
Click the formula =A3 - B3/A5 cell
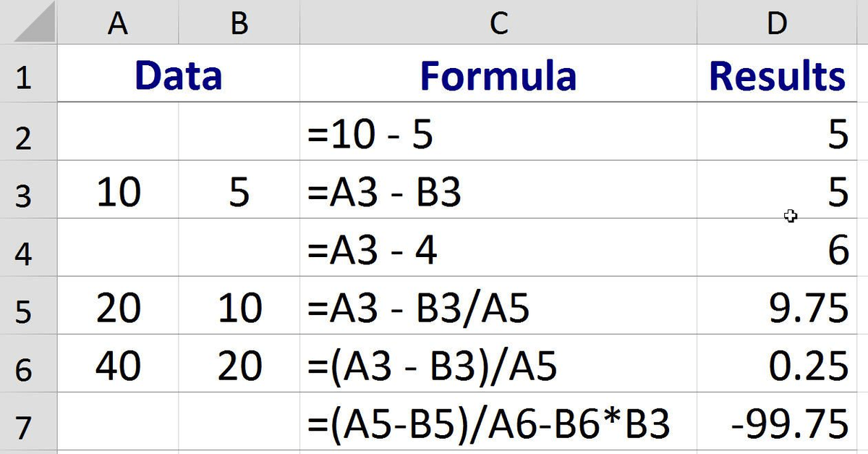(x=498, y=309)
